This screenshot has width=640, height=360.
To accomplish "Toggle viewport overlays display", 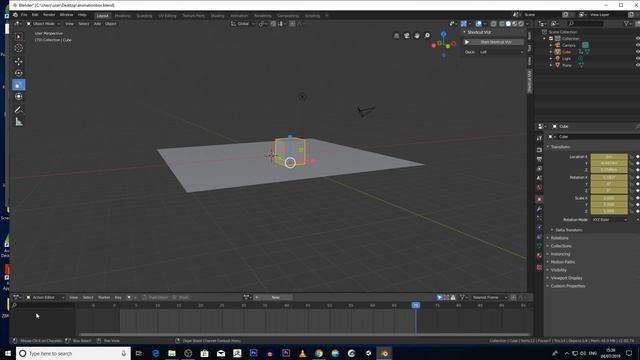I will pyautogui.click(x=479, y=24).
